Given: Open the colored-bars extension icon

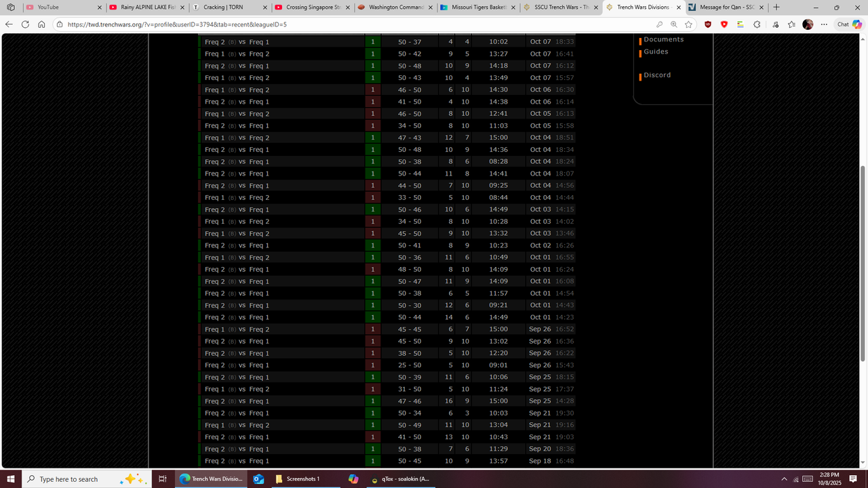Looking at the screenshot, I should coord(741,24).
